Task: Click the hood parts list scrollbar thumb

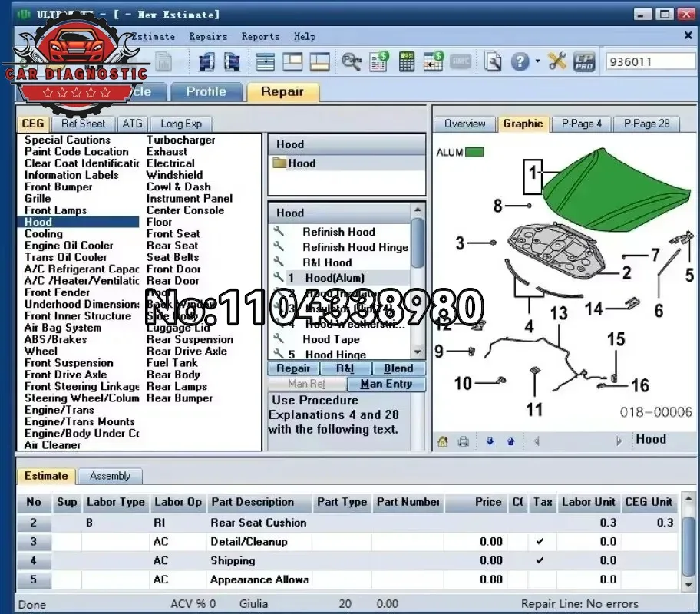Action: click(x=418, y=243)
